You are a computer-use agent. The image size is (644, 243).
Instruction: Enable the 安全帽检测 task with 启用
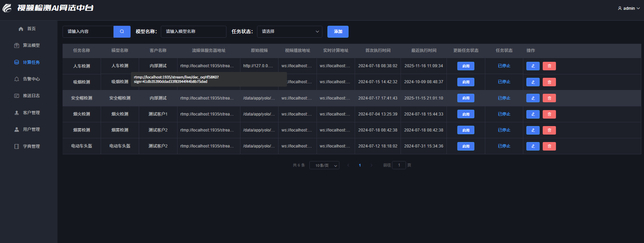pos(466,98)
